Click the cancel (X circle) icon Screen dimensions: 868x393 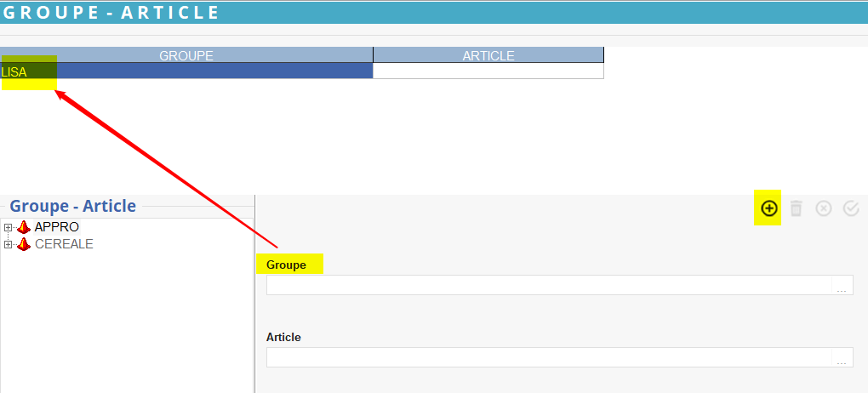[824, 208]
